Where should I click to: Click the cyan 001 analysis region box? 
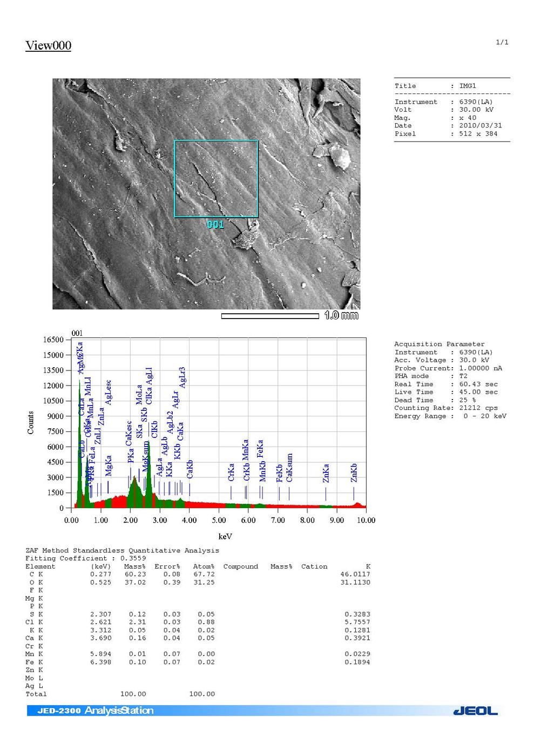click(216, 179)
